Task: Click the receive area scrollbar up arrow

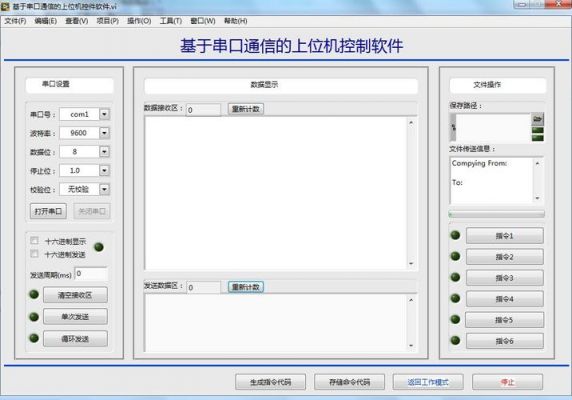Action: 411,123
